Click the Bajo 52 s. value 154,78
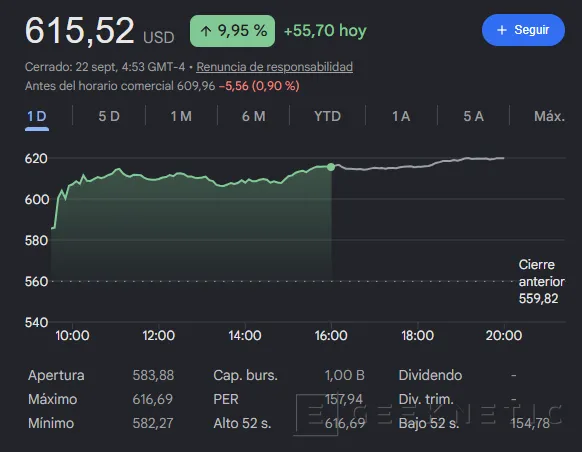 [530, 423]
